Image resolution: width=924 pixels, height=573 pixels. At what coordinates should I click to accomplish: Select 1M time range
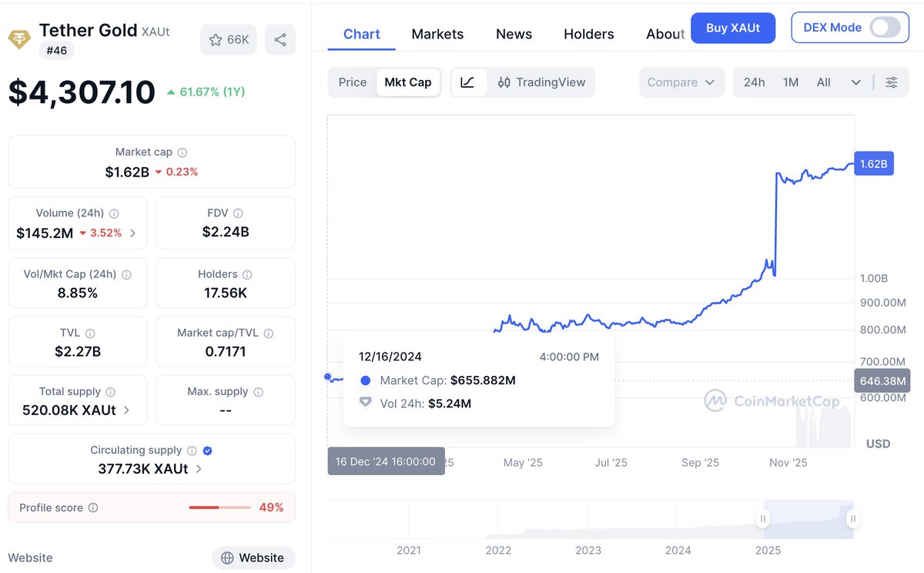(x=791, y=82)
